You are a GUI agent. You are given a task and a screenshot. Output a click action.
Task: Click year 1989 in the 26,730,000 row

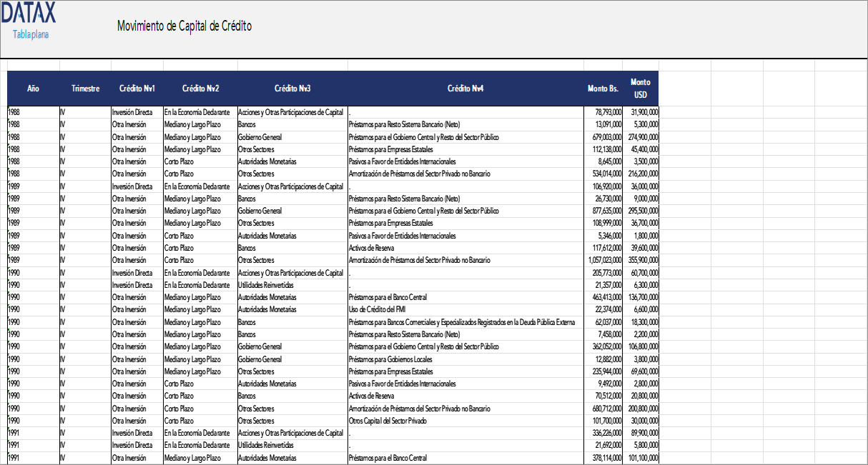(33, 199)
